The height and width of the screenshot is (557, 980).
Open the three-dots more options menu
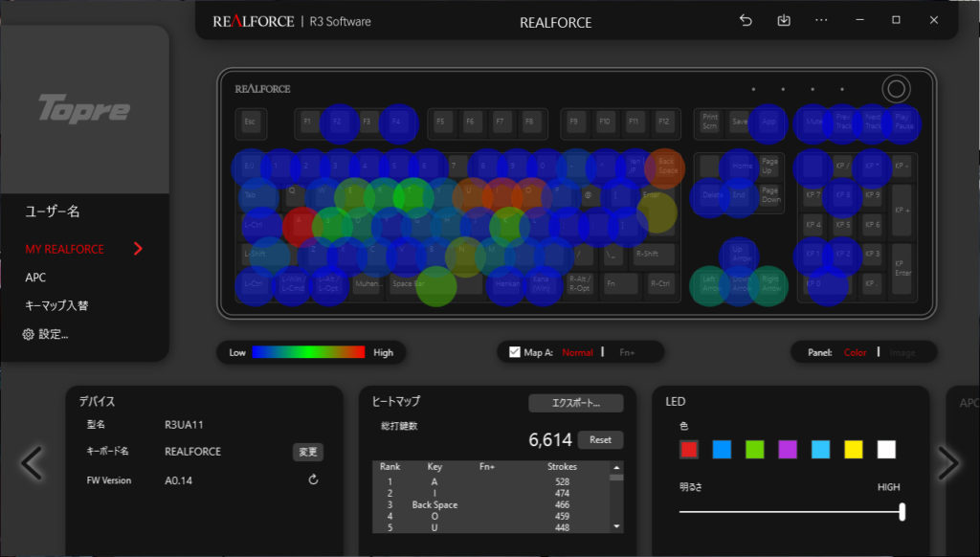[x=821, y=21]
